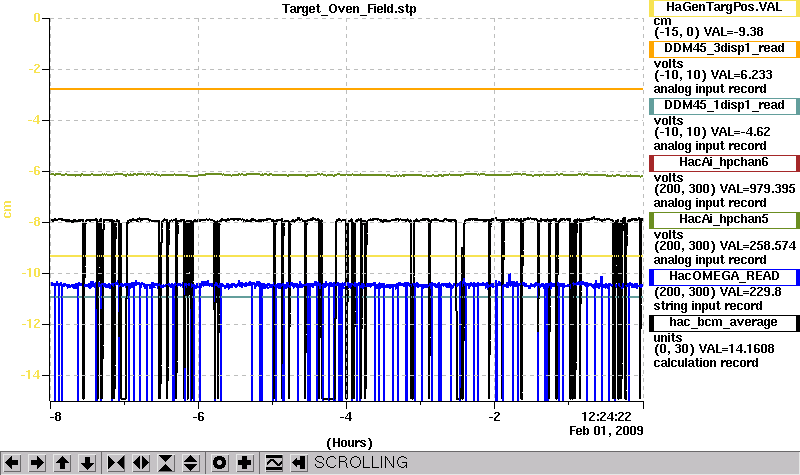Click the horizontal zoom-in bowtie icon

pos(116,463)
